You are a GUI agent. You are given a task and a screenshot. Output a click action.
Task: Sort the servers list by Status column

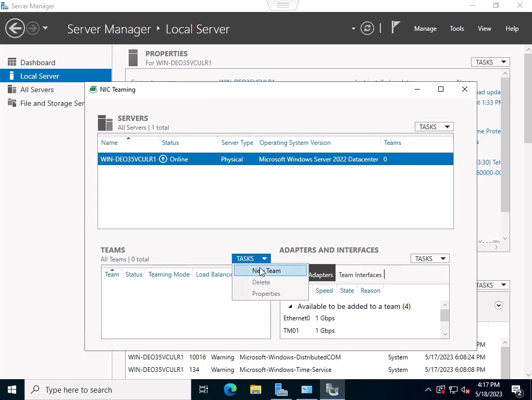[x=170, y=143]
